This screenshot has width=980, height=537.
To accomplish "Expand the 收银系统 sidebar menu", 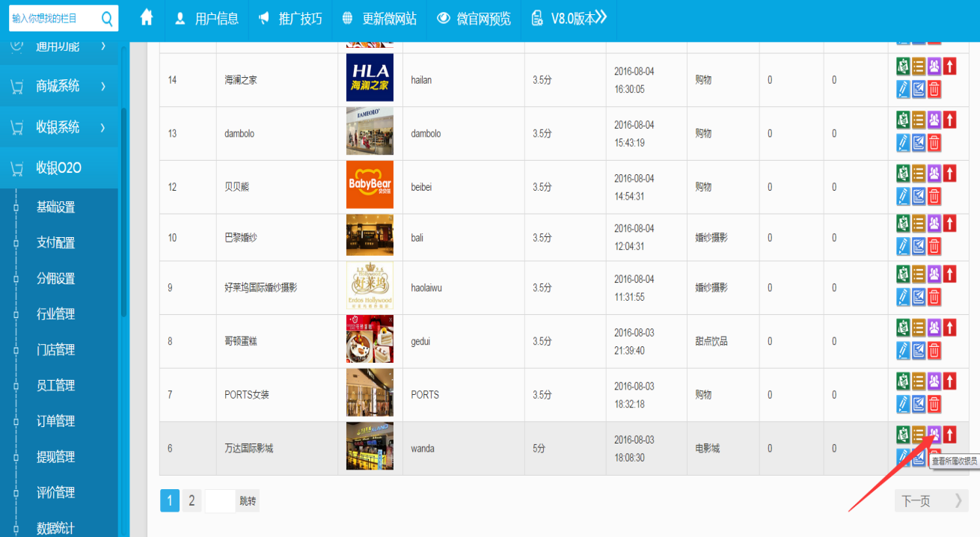I will click(60, 127).
